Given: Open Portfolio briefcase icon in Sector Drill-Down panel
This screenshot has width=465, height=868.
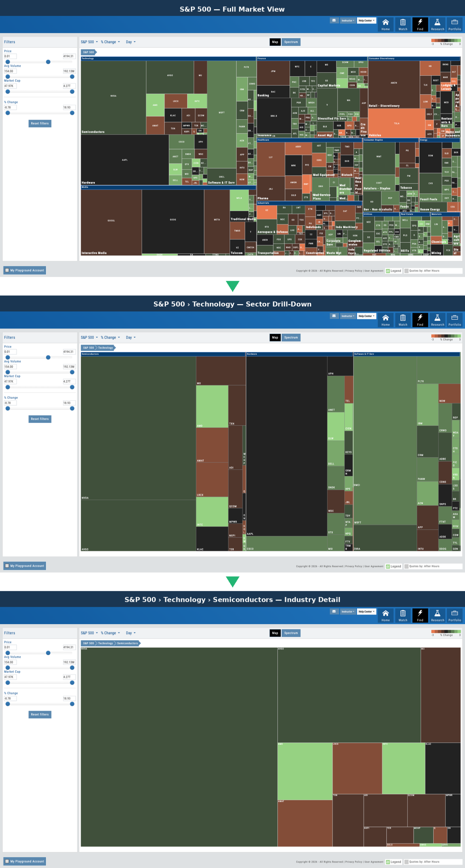Looking at the screenshot, I should (454, 320).
